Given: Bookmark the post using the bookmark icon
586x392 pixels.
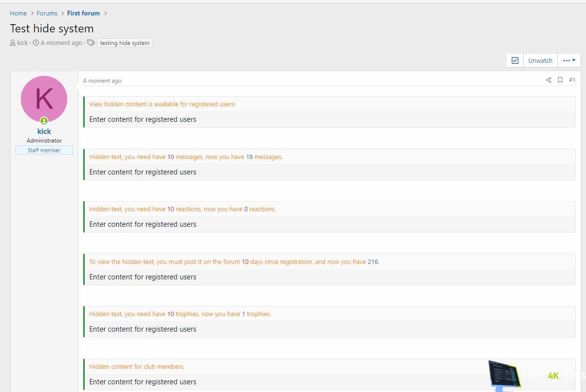Looking at the screenshot, I should [560, 80].
